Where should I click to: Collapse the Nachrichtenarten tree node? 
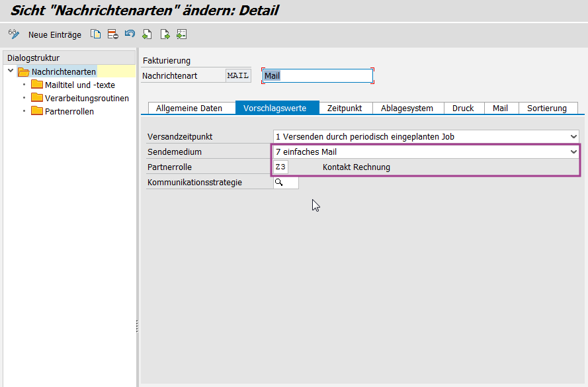pos(11,71)
